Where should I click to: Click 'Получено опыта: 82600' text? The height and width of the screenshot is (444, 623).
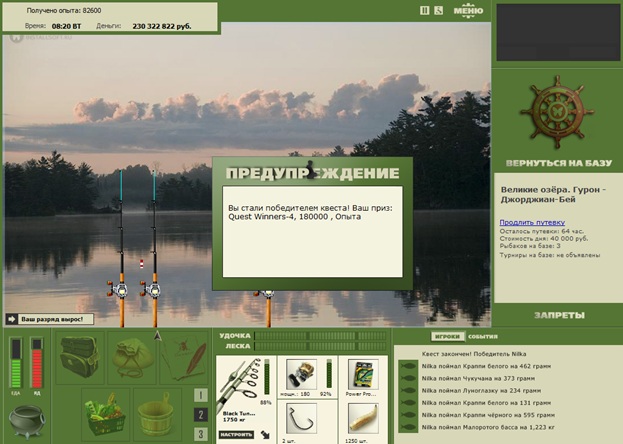(x=64, y=10)
